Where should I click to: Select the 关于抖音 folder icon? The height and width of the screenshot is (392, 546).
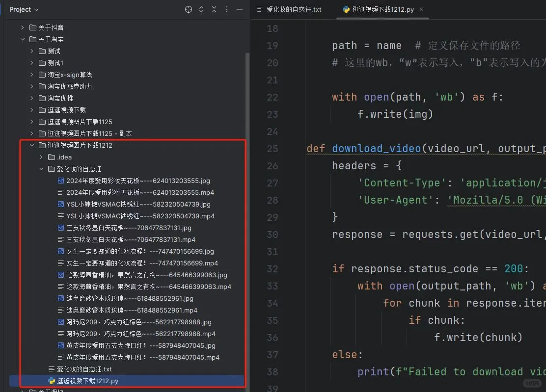[x=33, y=27]
